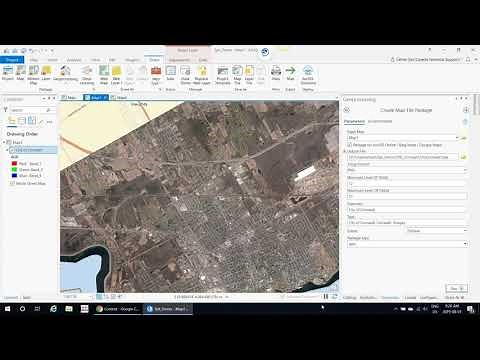This screenshot has width=480, height=360.
Task: Switch to the Imagery ribbon tab
Action: pos(132,60)
